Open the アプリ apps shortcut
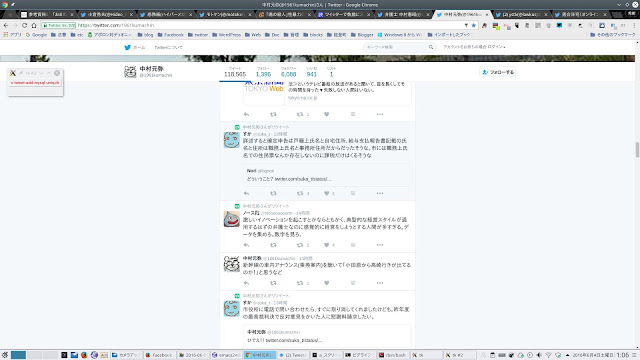Image resolution: width=640 pixels, height=360 pixels. coord(12,35)
